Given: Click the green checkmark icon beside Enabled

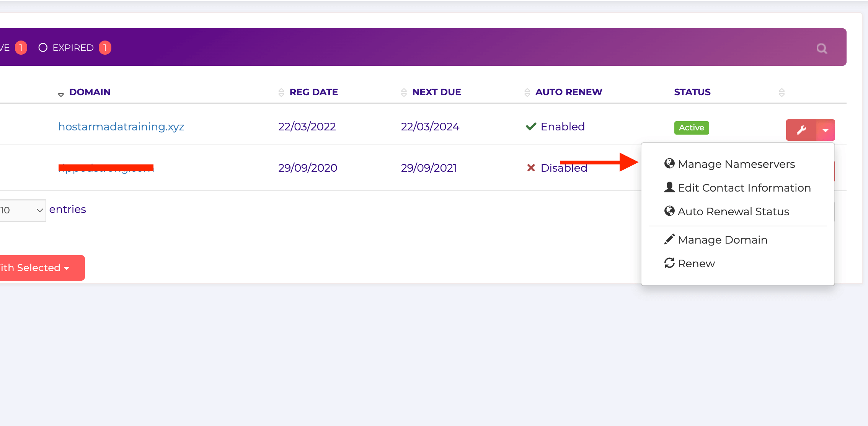Looking at the screenshot, I should (x=531, y=127).
